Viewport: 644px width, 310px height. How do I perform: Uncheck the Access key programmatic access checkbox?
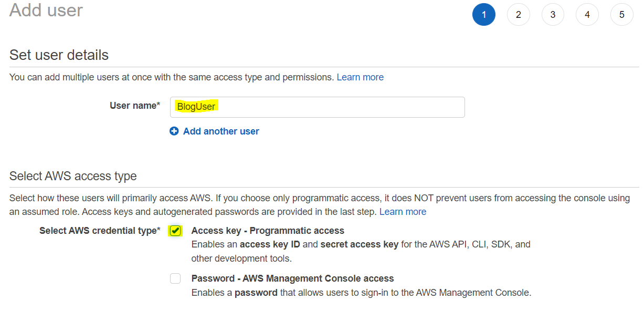[x=175, y=231]
